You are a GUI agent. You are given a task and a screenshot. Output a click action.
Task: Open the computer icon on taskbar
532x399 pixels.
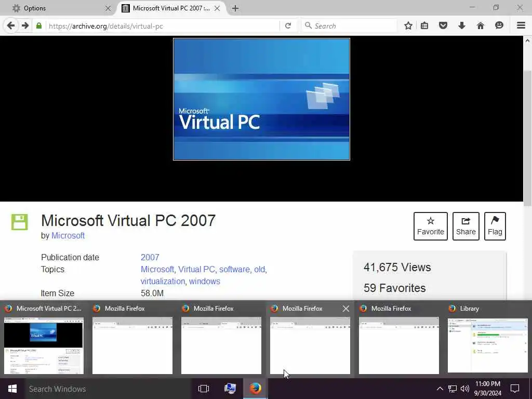pyautogui.click(x=230, y=389)
